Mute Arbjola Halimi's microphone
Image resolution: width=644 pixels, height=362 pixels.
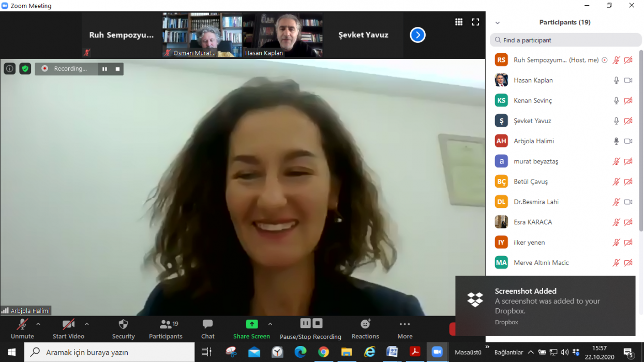[x=616, y=141]
